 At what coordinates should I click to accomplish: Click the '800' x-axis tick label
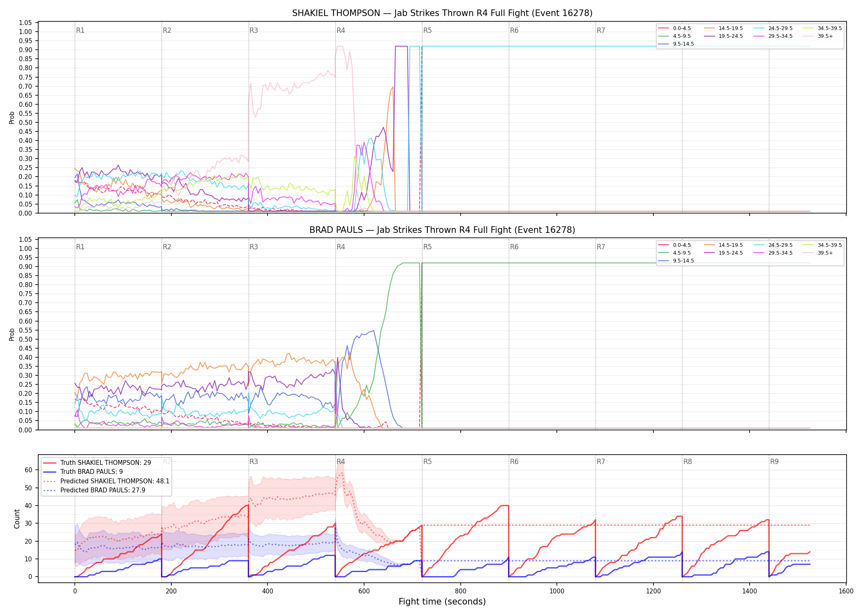click(460, 591)
